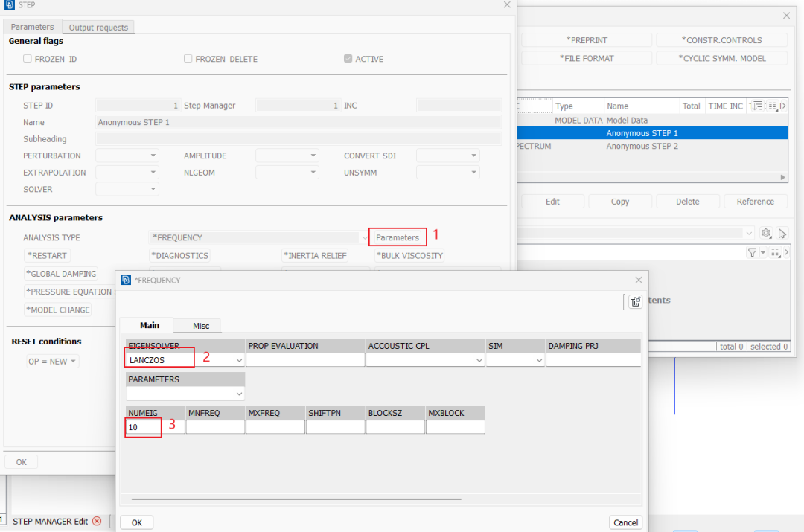Open the EXTRAPOLATION dropdown
Viewport: 804px width, 532px height.
127,172
